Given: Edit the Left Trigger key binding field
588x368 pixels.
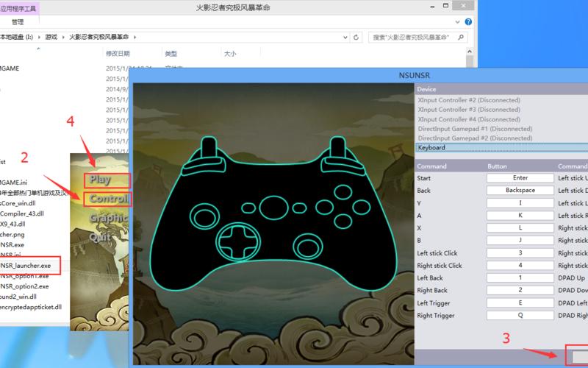Looking at the screenshot, I should (x=520, y=303).
